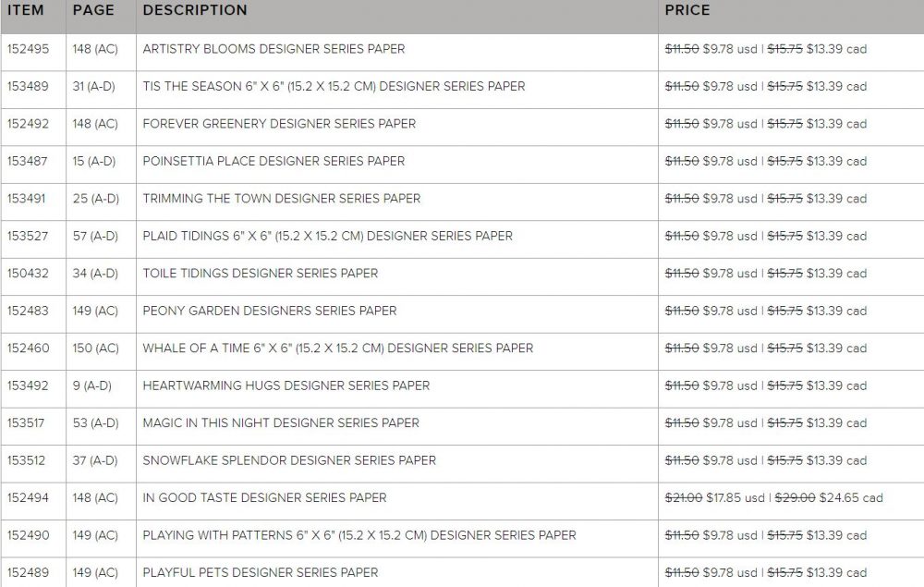Click the PRICE column header
The height and width of the screenshot is (587, 924).
click(687, 10)
